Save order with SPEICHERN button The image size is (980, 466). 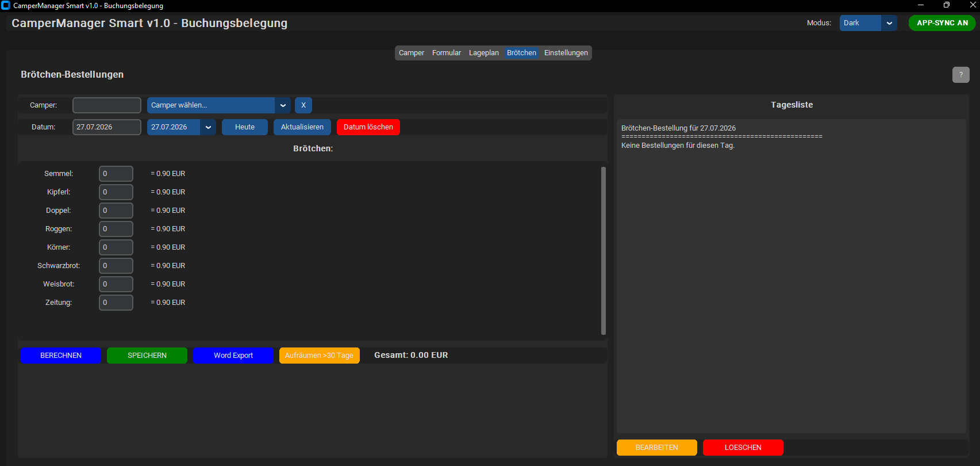pyautogui.click(x=147, y=356)
